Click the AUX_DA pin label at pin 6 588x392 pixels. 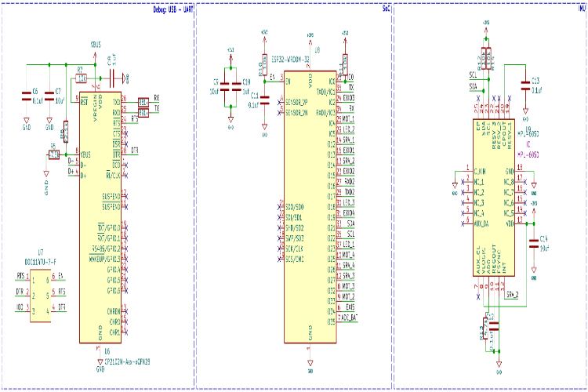[x=481, y=224]
